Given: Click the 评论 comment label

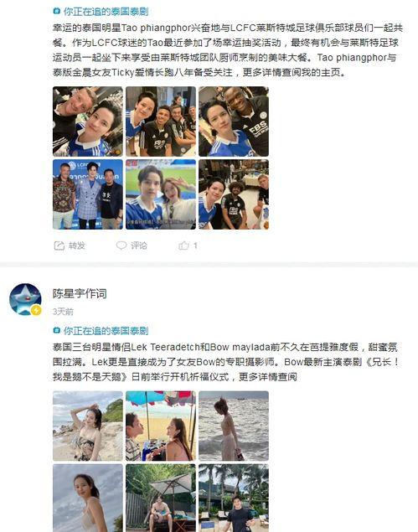Looking at the screenshot, I should pyautogui.click(x=139, y=245).
